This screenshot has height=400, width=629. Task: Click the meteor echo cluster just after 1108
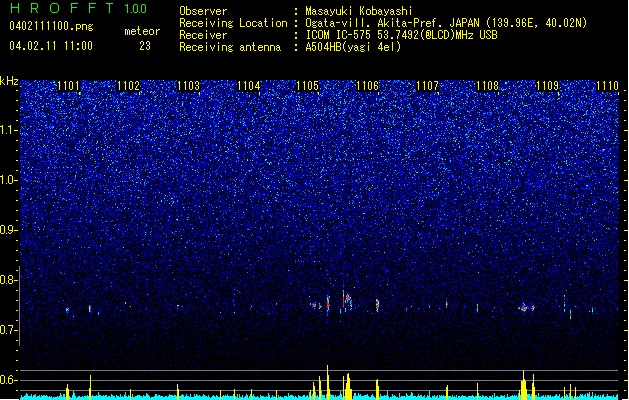[527, 308]
